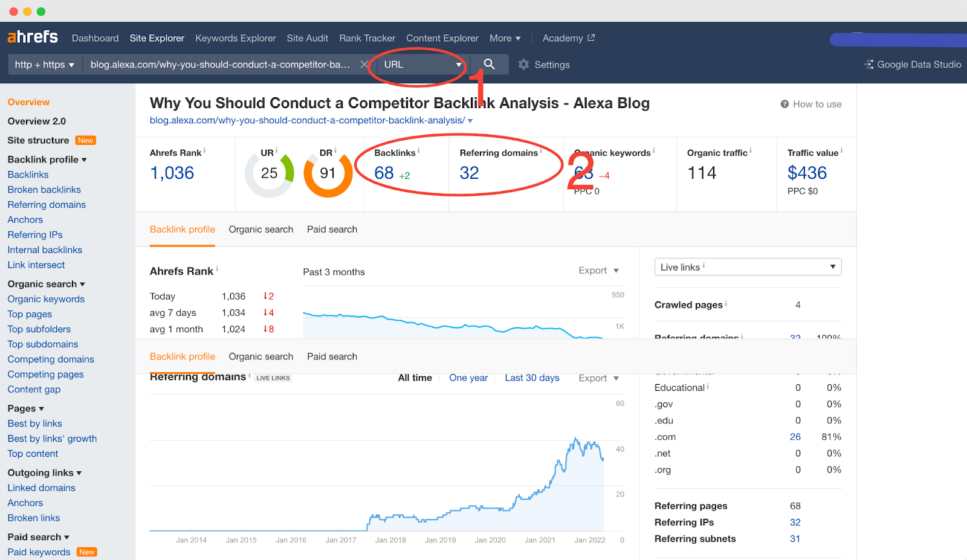This screenshot has height=560, width=967.
Task: Click the Ahrefs logo
Action: click(33, 37)
